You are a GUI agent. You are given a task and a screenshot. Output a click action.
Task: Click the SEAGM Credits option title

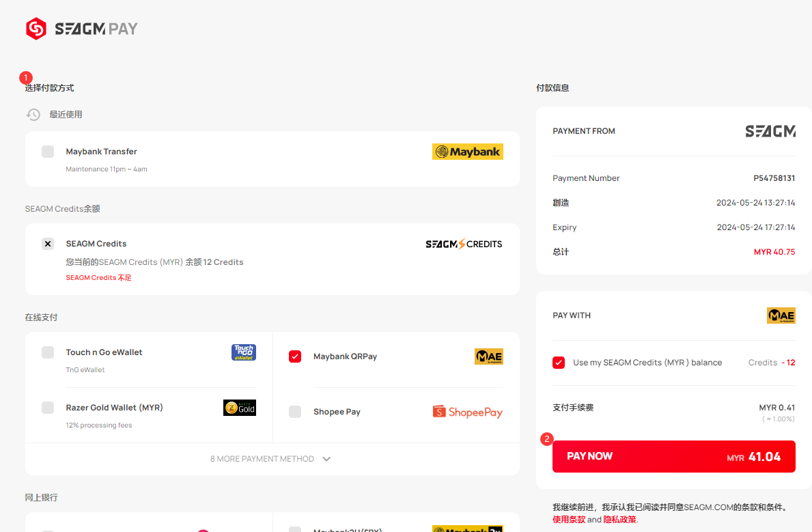[x=96, y=244]
